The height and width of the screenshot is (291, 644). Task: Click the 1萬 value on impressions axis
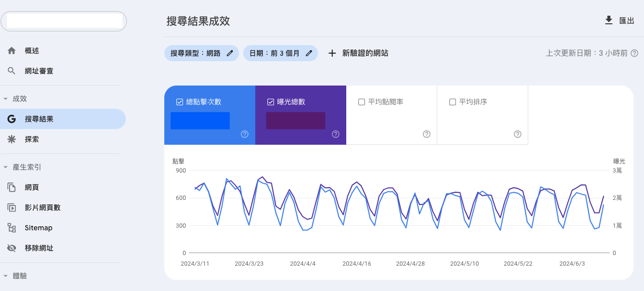coord(617,225)
